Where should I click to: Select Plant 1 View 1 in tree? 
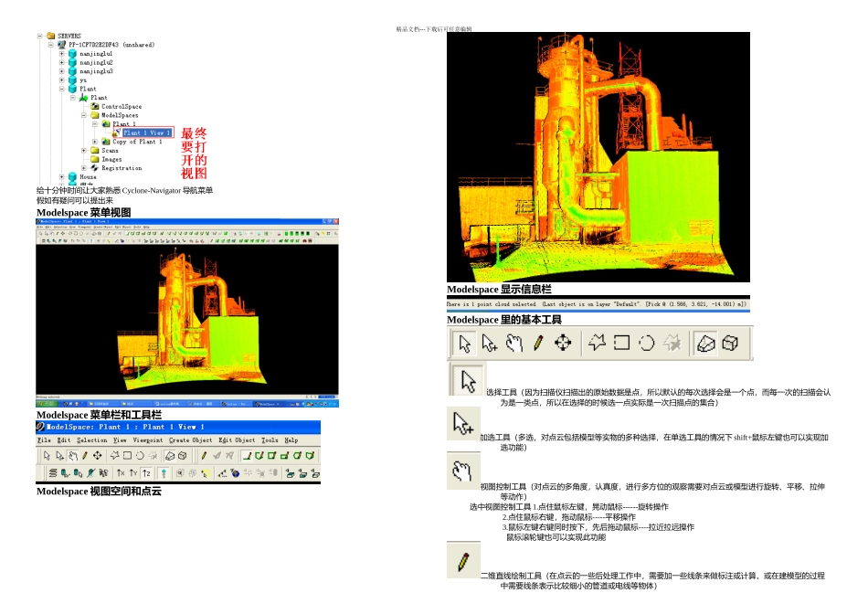click(x=147, y=132)
